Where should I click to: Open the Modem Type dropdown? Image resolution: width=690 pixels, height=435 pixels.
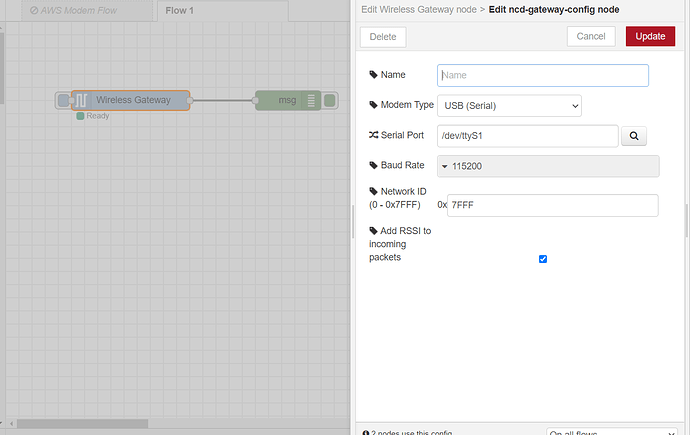[509, 106]
